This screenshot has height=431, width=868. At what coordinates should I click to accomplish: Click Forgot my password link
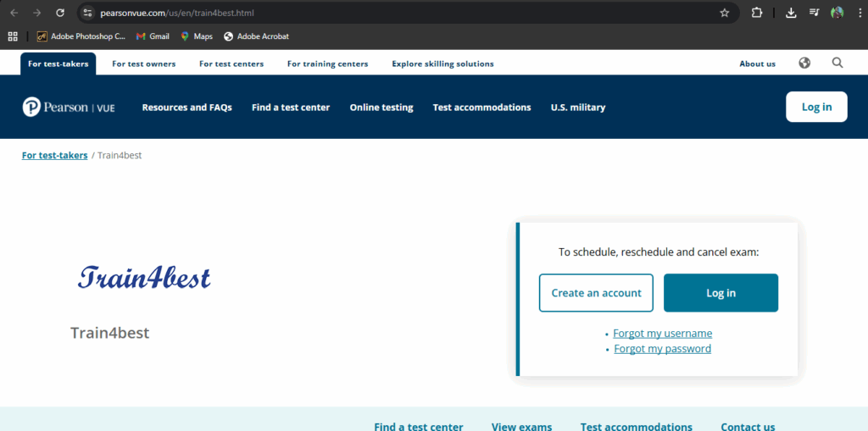pos(662,349)
